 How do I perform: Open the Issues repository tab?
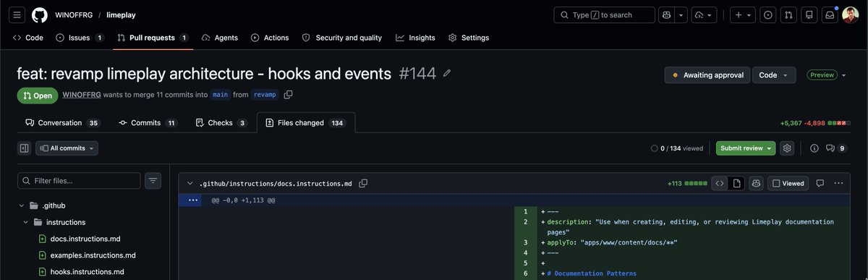tap(80, 38)
